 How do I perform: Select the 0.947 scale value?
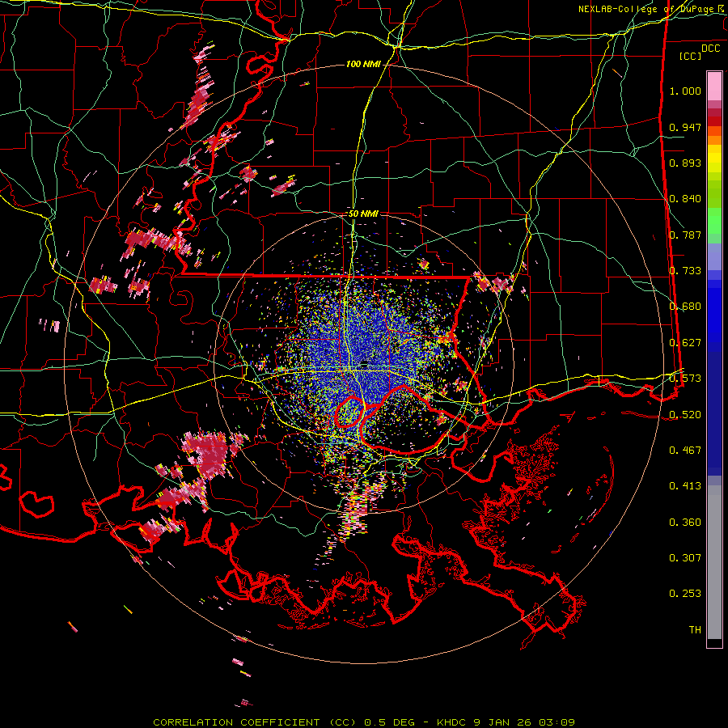click(685, 127)
